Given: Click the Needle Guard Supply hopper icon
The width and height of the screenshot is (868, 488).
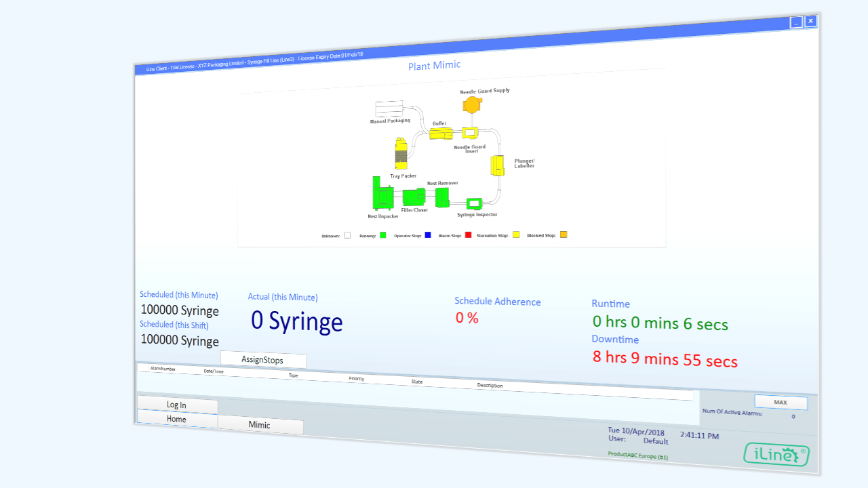Looking at the screenshot, I should click(472, 104).
